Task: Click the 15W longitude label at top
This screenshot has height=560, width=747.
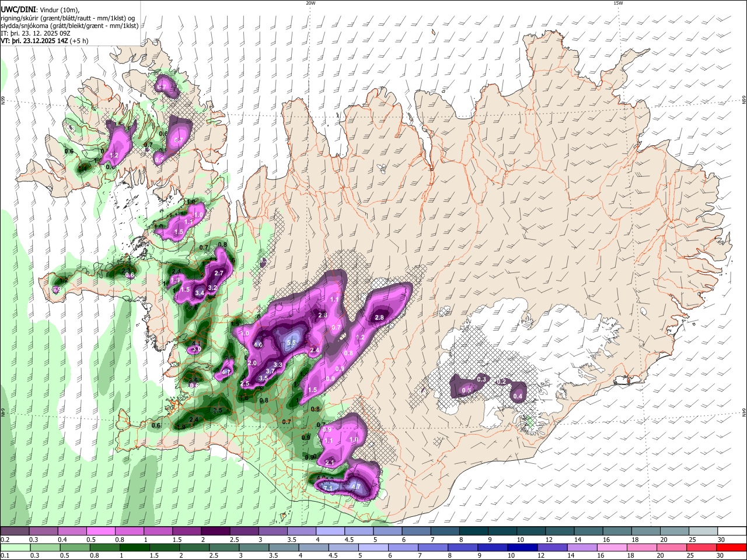Action: point(618,3)
